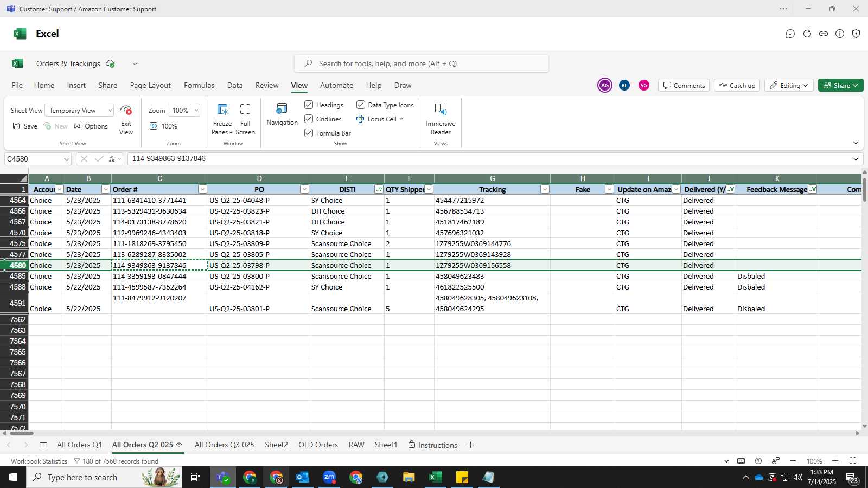
Task: Launch Immersive Reader
Action: point(441,119)
